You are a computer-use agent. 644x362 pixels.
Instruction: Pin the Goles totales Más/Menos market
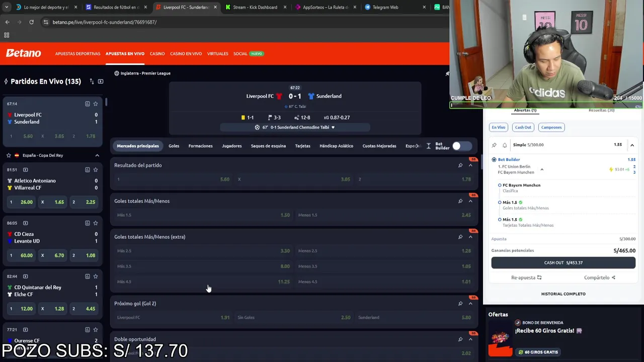(460, 201)
